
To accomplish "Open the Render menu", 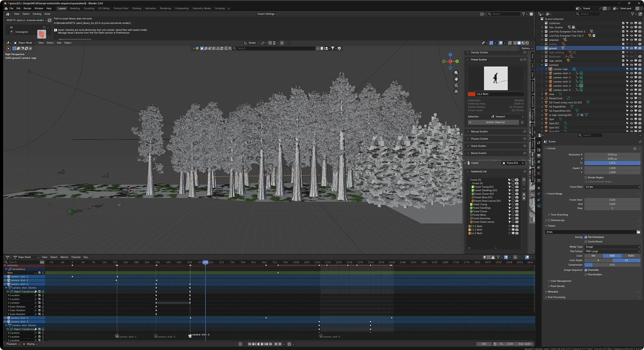I will point(28,8).
